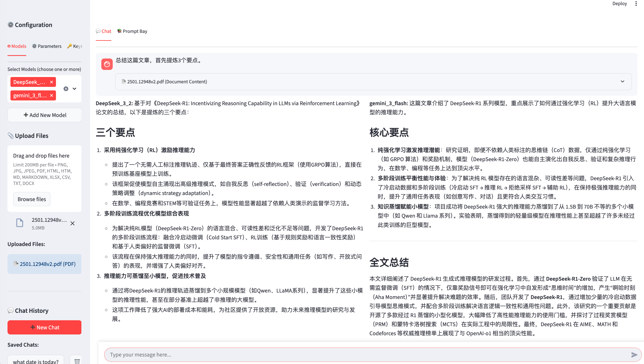Open the three-dot main menu
644x364 pixels.
point(636,4)
